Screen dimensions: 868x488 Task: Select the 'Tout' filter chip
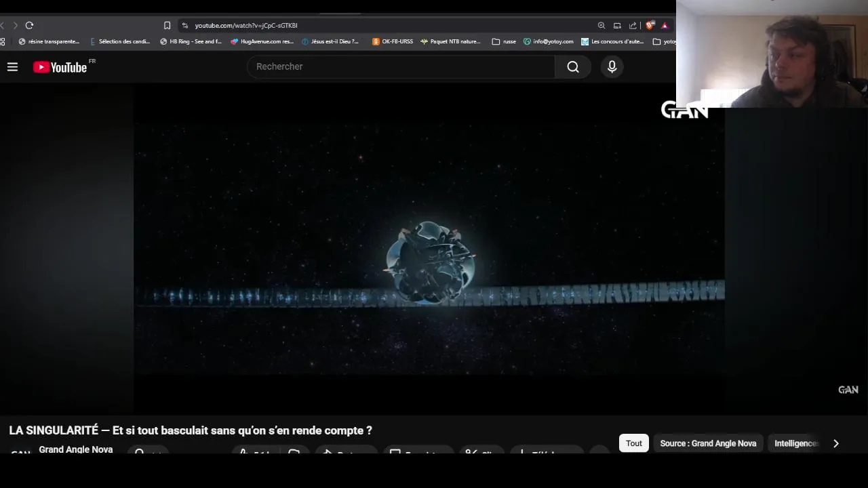pyautogui.click(x=634, y=443)
